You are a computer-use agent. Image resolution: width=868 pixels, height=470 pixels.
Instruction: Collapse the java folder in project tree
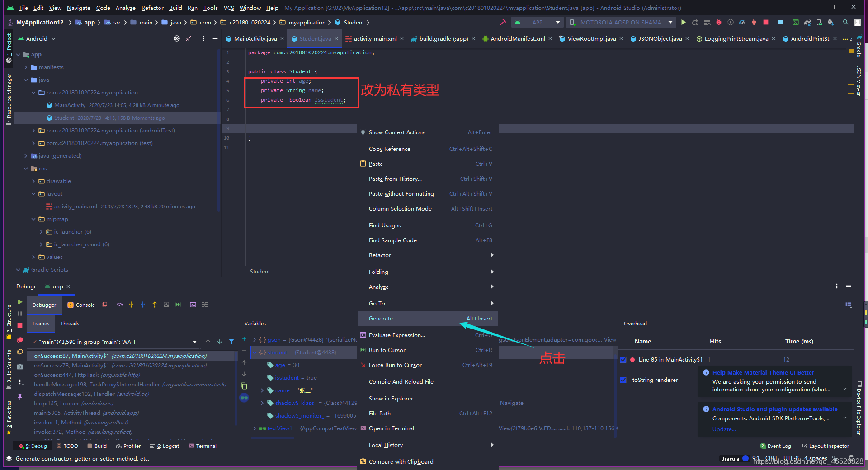[26, 80]
